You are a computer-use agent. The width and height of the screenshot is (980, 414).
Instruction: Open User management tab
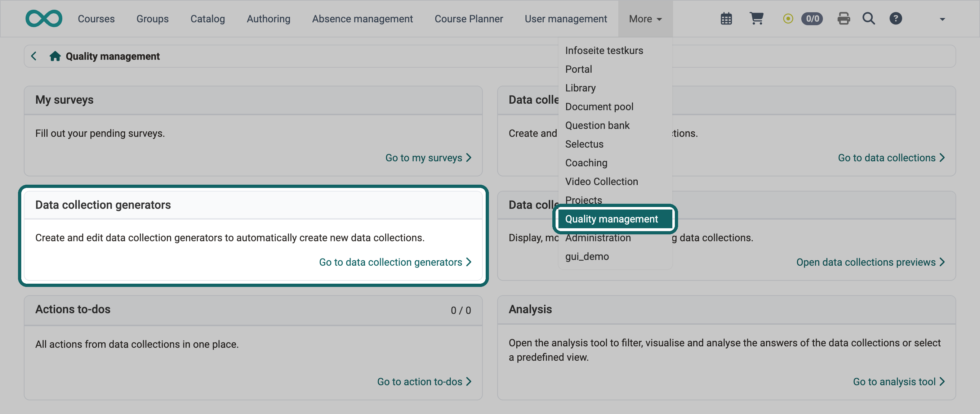click(566, 19)
